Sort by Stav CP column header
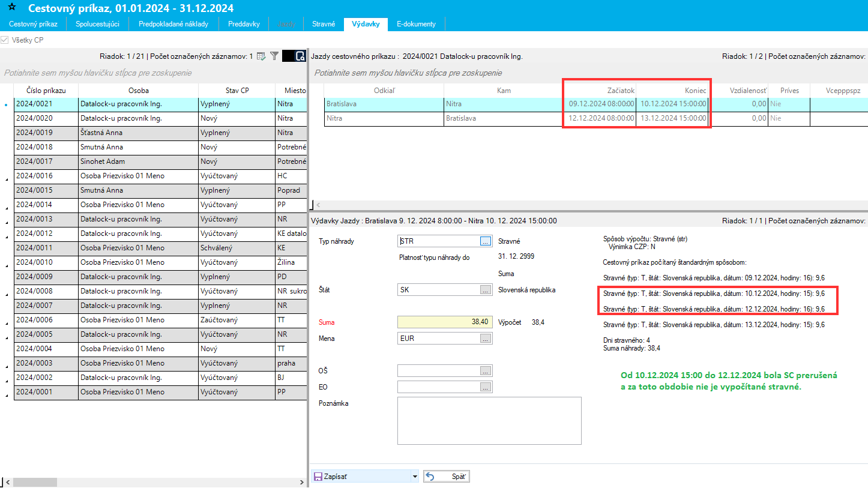 (237, 91)
